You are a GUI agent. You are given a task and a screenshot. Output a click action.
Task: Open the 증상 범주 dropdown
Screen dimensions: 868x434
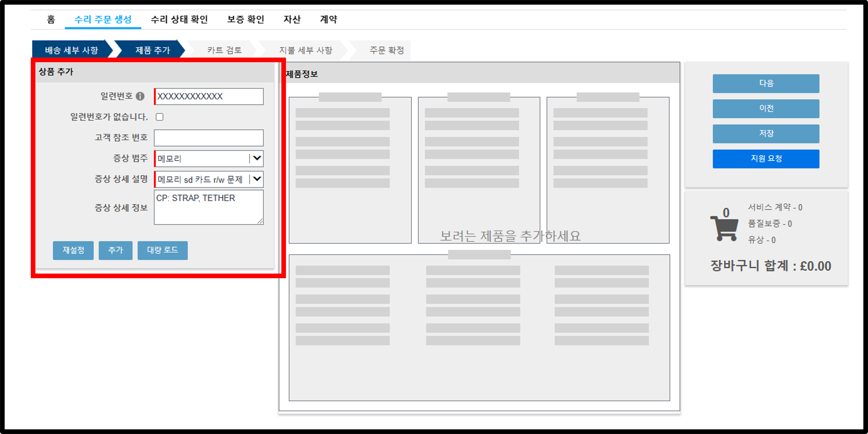[x=209, y=158]
